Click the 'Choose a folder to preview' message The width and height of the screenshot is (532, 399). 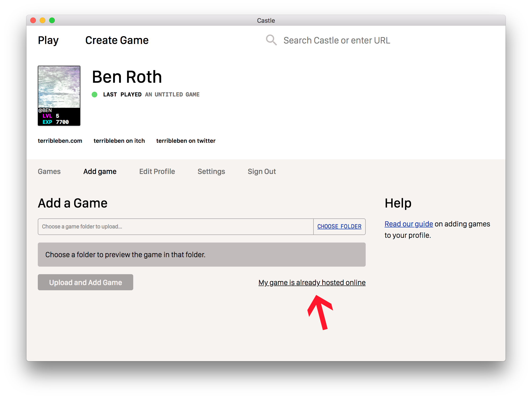coord(202,255)
